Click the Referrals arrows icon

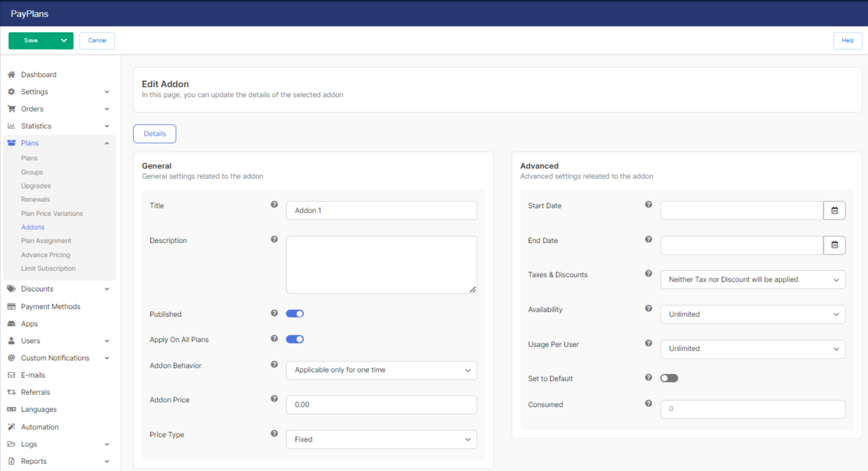pos(11,392)
